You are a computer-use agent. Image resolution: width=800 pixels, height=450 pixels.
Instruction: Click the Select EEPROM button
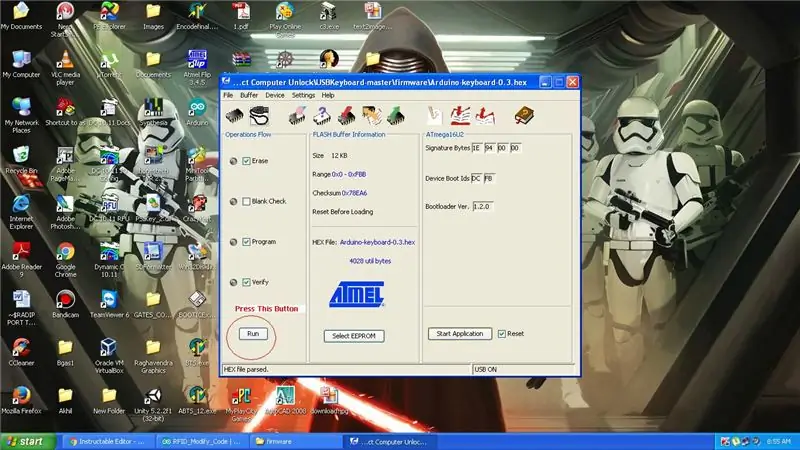point(354,336)
